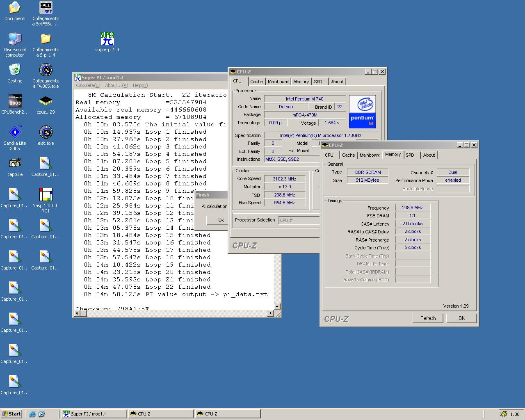Click the Core Speed 3102.3 MHz field
Viewport: 525px width, 420px height.
point(285,179)
